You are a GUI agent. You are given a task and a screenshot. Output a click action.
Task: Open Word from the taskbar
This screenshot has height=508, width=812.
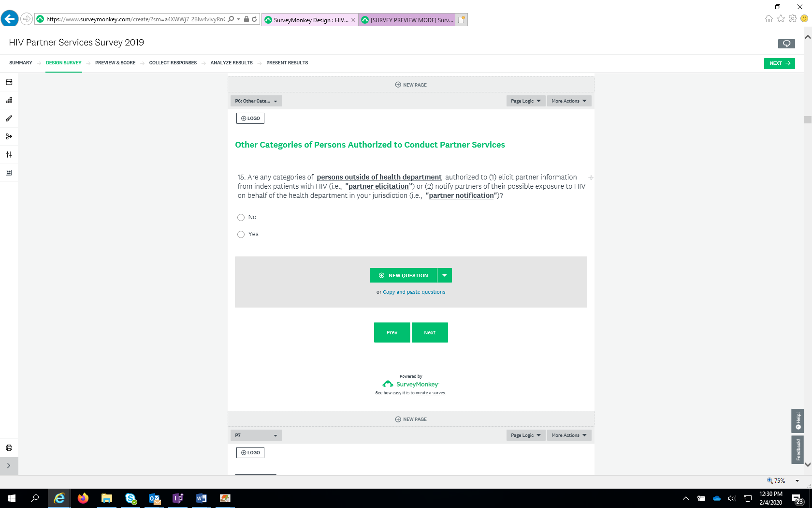point(202,498)
